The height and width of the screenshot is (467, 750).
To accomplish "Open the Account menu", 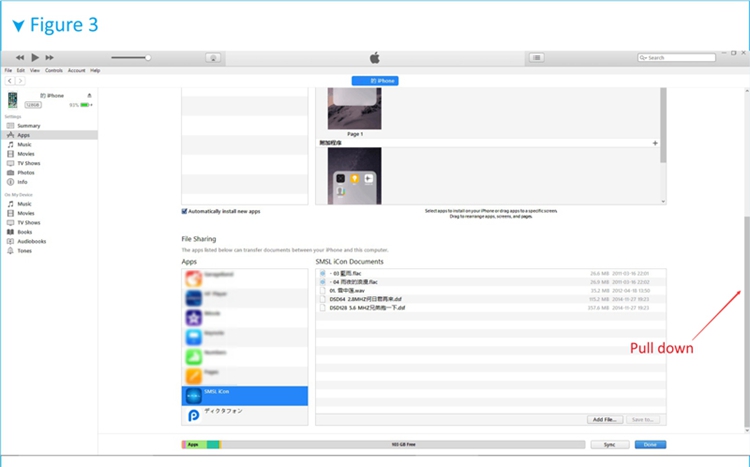I will point(76,71).
